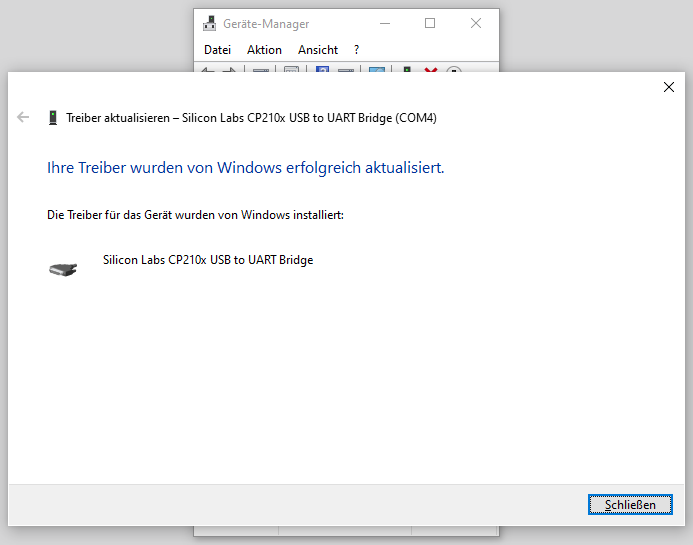Image resolution: width=693 pixels, height=545 pixels.
Task: Open the Ansicht menu in Geräte-Manager
Action: (318, 50)
